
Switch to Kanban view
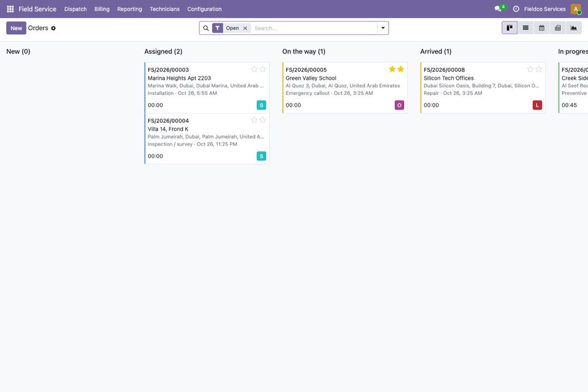[510, 28]
